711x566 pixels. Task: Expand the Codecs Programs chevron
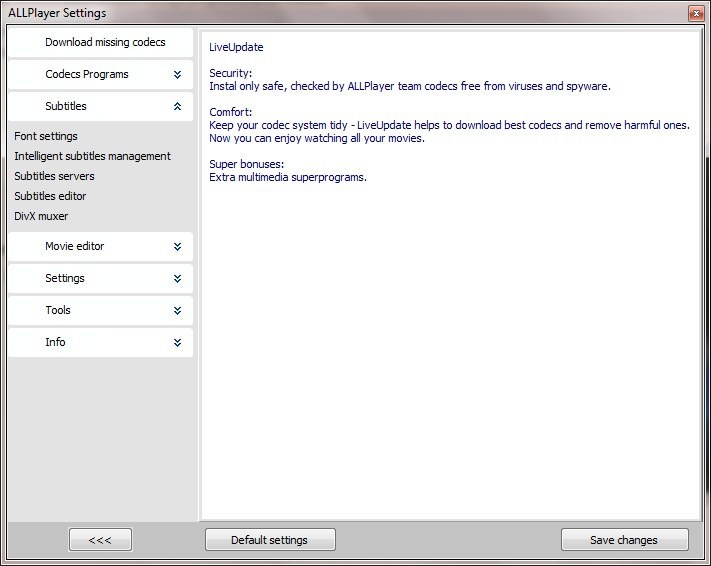tap(177, 74)
